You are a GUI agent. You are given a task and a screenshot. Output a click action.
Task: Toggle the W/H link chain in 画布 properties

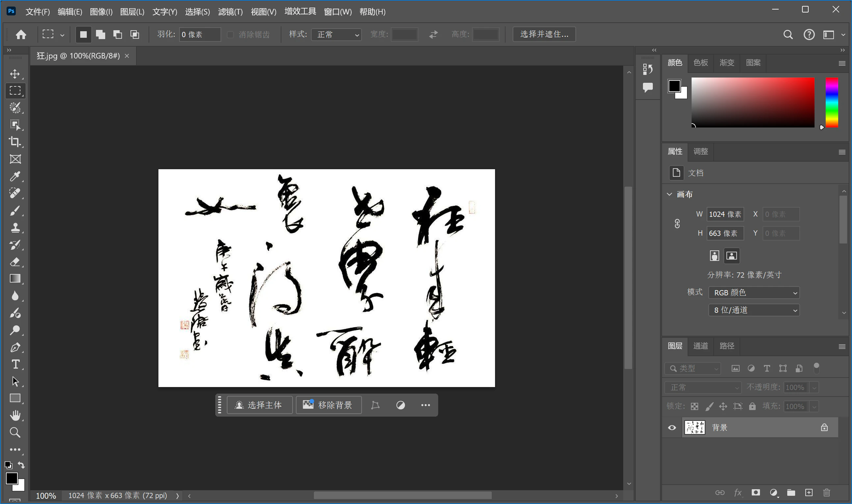pyautogui.click(x=677, y=223)
